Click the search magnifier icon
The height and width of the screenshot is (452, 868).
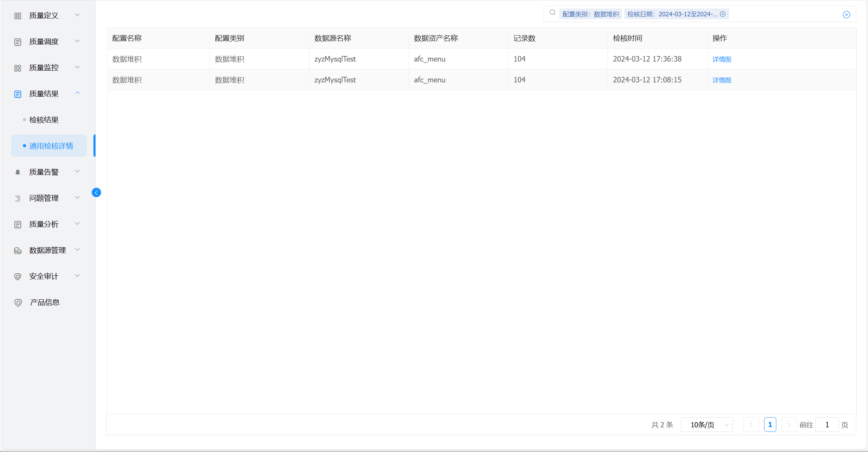click(552, 13)
